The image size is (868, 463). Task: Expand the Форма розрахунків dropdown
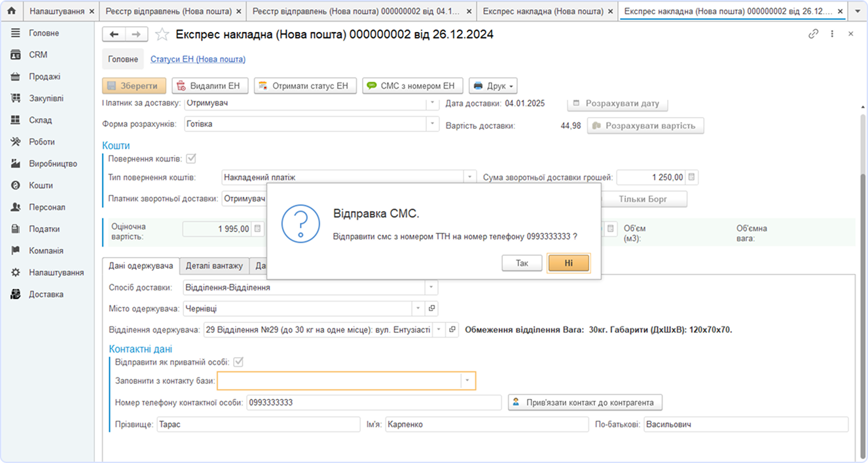(432, 124)
